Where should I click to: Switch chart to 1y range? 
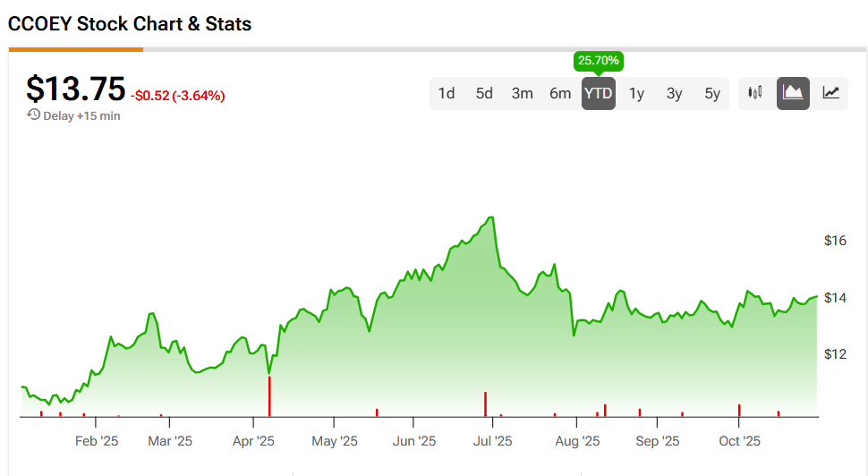[x=636, y=93]
